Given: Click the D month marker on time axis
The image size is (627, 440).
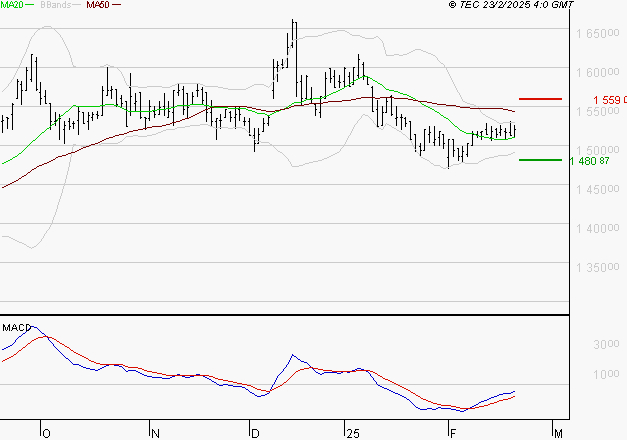Looking at the screenshot, I should [x=255, y=434].
